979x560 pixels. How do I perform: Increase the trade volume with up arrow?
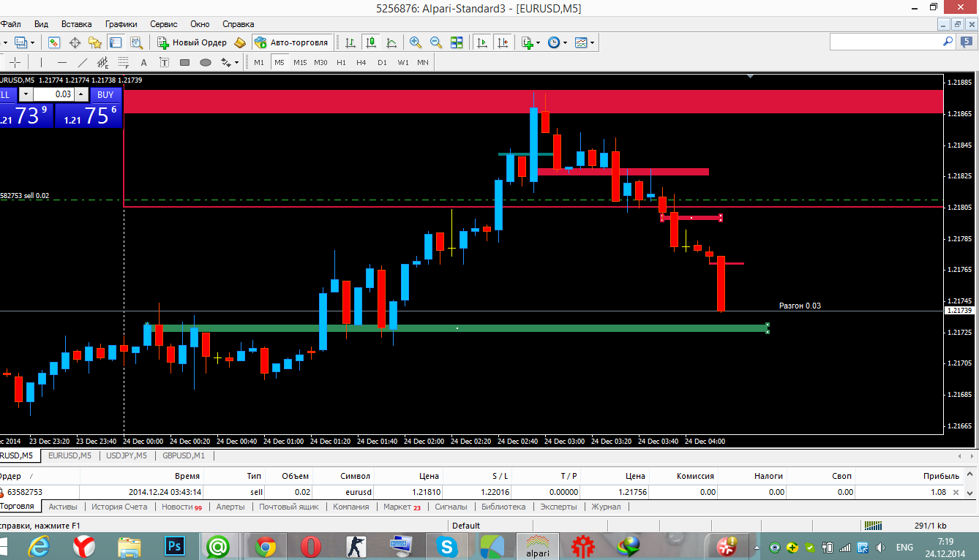point(81,94)
